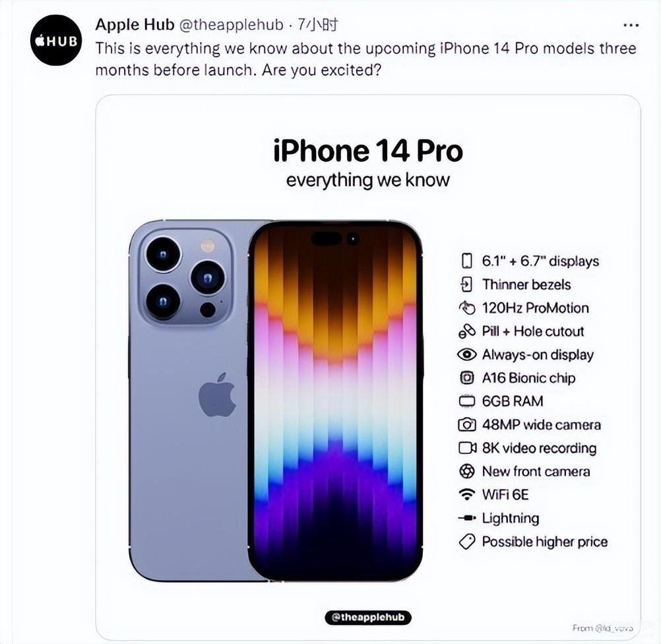Click the 6GB RAM icon
Screen dimensions: 661x644
point(466,401)
